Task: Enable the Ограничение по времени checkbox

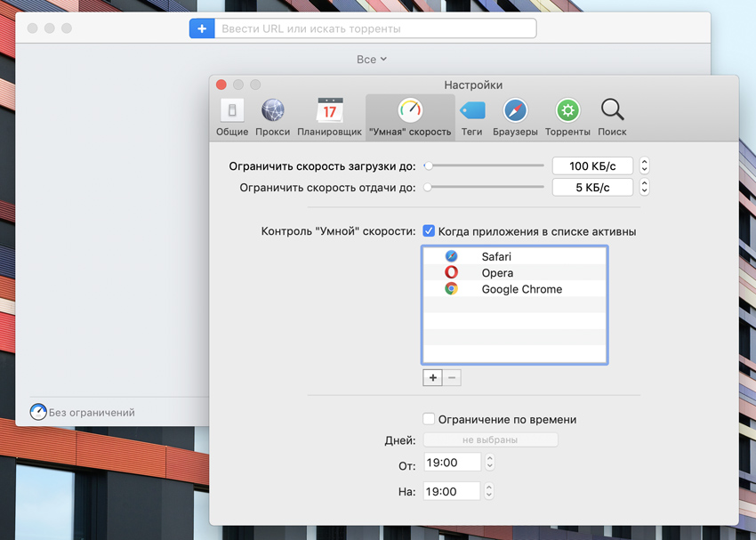Action: [429, 419]
